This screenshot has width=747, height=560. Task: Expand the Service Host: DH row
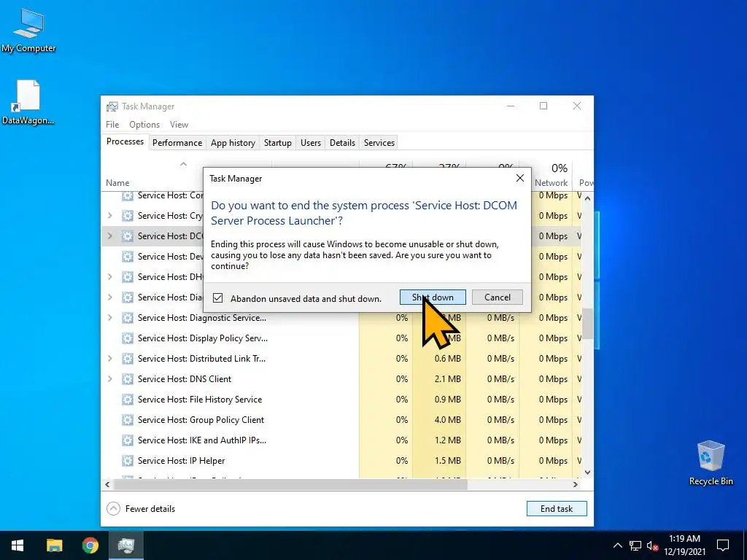110,276
